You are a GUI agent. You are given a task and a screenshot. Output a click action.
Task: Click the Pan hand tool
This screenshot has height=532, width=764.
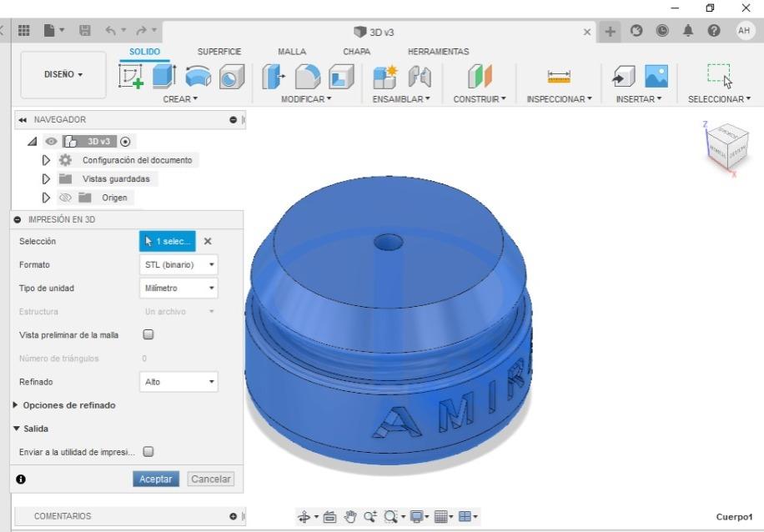pyautogui.click(x=349, y=516)
